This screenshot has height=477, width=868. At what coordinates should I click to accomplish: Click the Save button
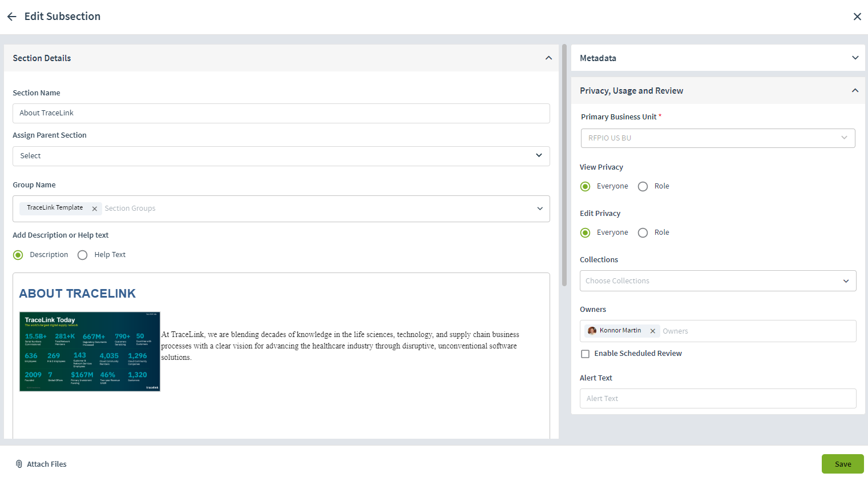click(843, 464)
